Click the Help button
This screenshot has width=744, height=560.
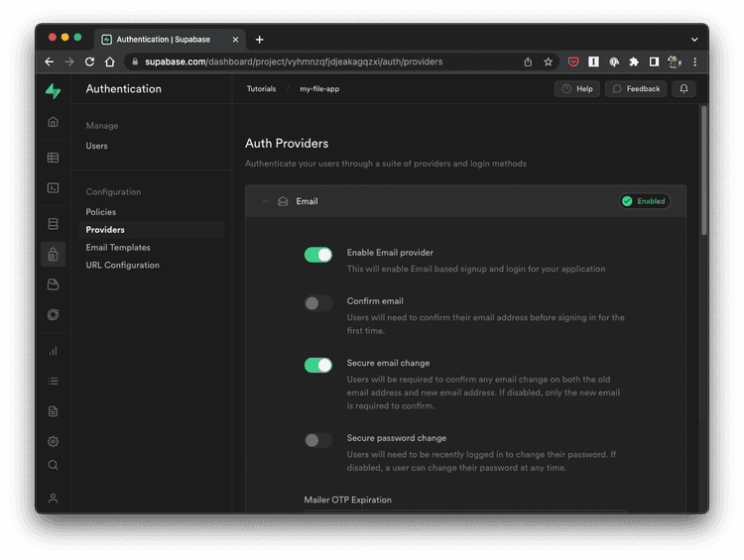tap(577, 89)
